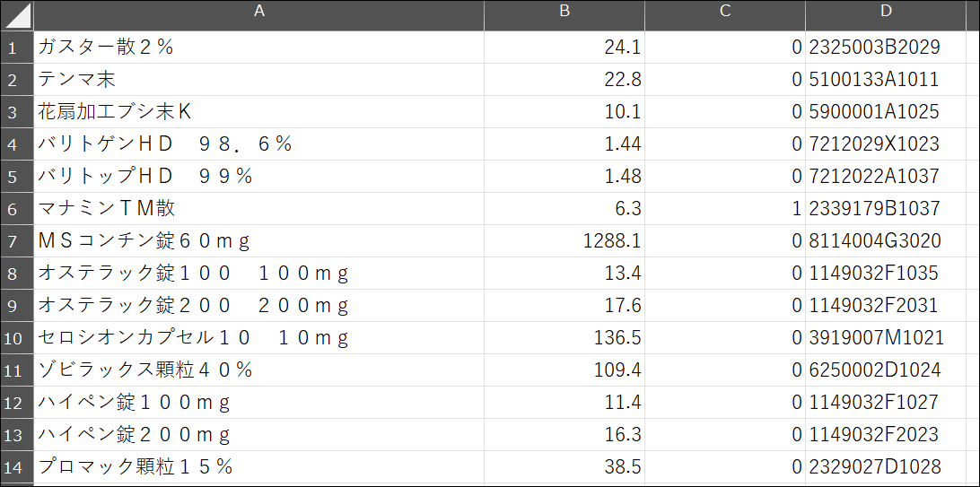Select the 38.5 value cell
The height and width of the screenshot is (487, 980).
point(564,467)
